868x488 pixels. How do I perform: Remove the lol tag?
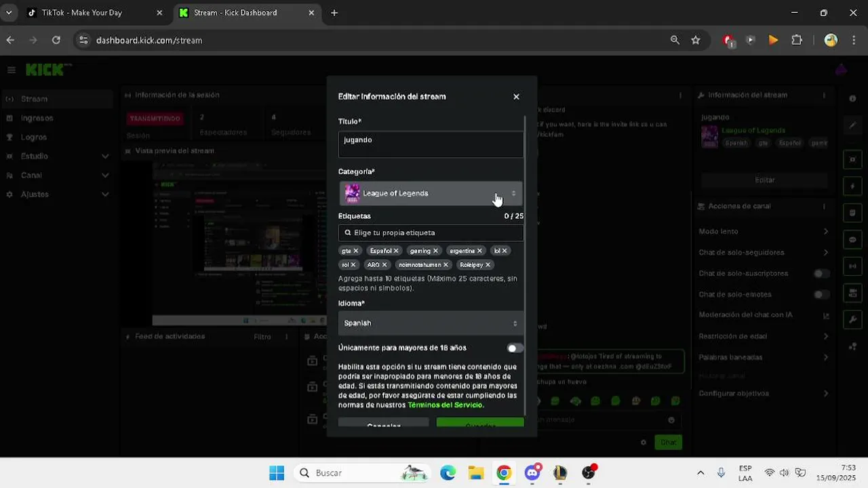click(505, 251)
